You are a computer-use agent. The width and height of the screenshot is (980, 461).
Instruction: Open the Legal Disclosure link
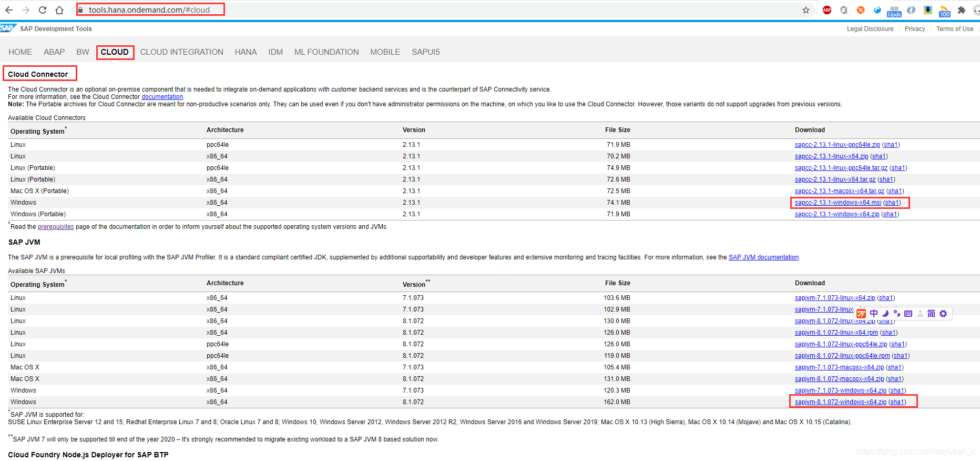coord(870,29)
